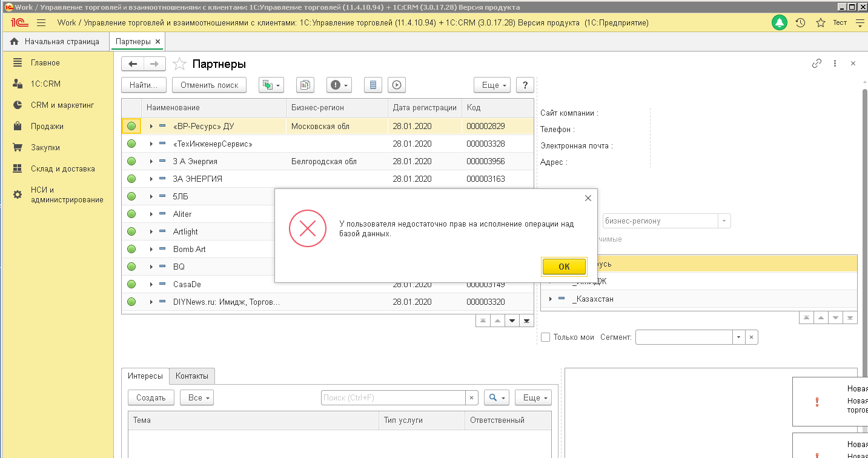Image resolution: width=868 pixels, height=458 pixels.
Task: Click the Отменить поиск button
Action: [x=209, y=85]
